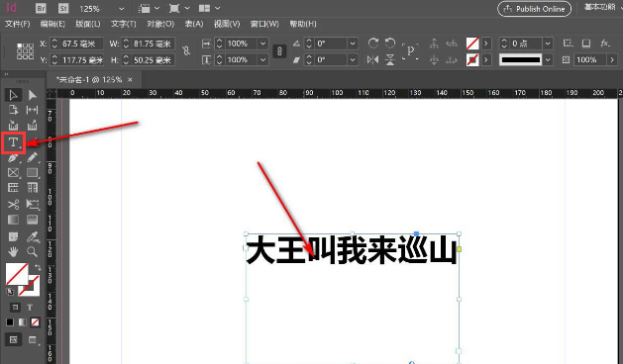The height and width of the screenshot is (364, 623).
Task: Open the 对象(O) menu
Action: click(160, 24)
